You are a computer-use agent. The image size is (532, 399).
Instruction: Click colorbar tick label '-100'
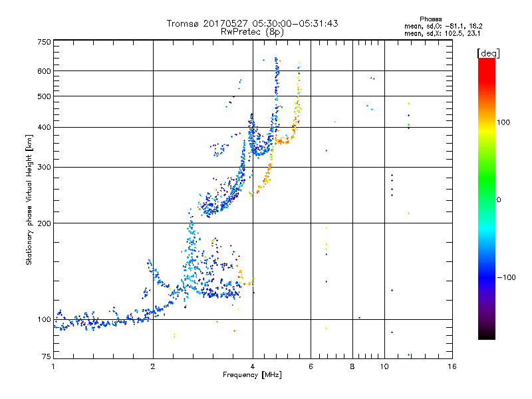[506, 277]
